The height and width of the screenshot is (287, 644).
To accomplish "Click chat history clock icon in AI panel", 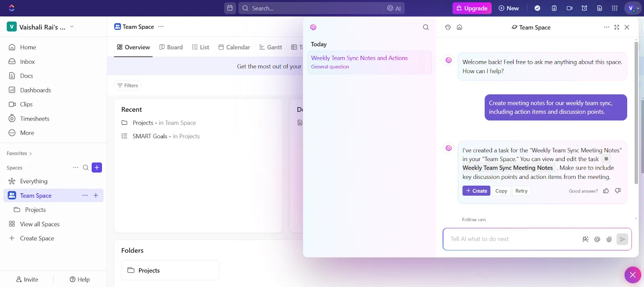I will pos(448,27).
